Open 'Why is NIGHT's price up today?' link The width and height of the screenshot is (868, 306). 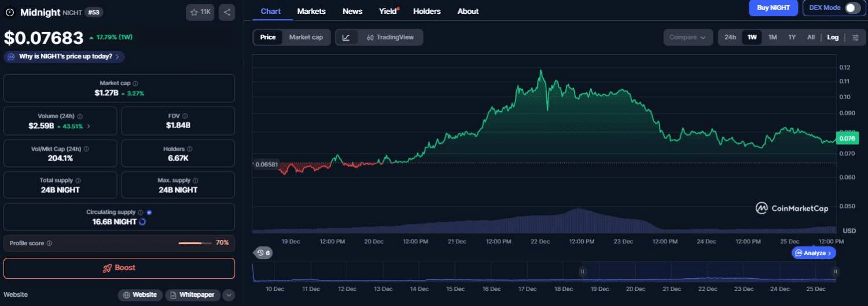pos(64,57)
